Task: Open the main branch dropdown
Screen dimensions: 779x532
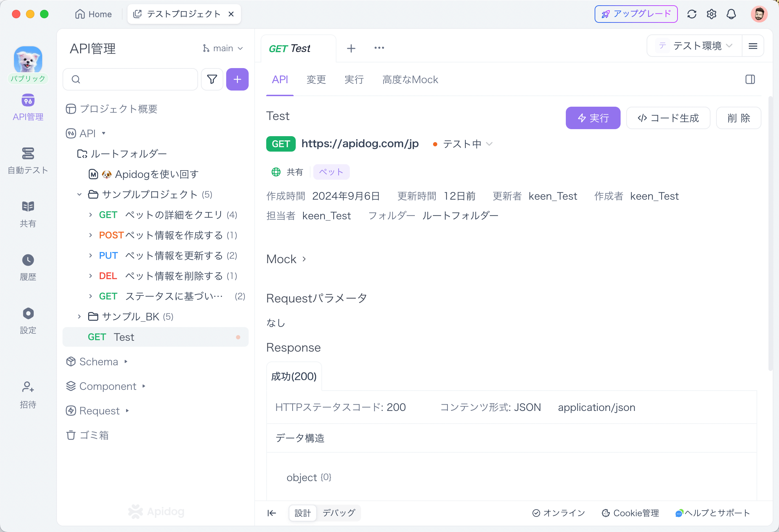Action: 223,48
